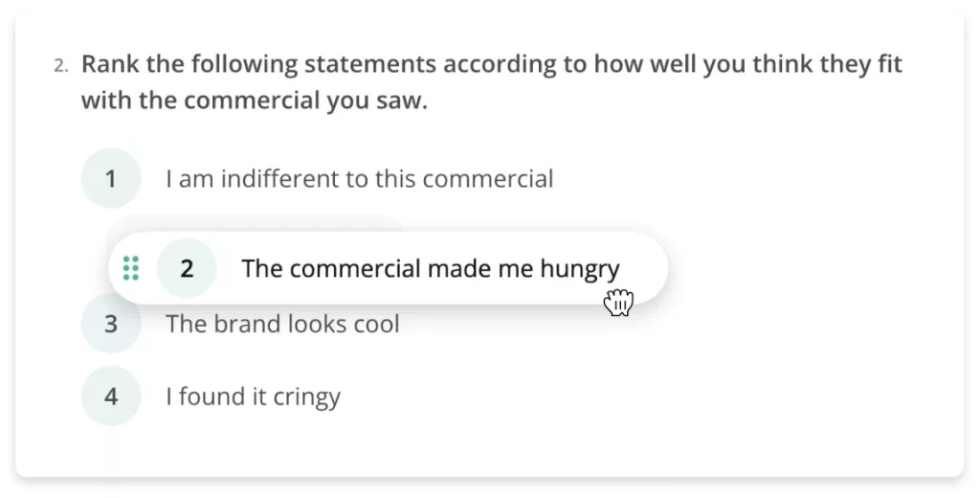
Task: Click the question number 2 label
Action: point(60,65)
